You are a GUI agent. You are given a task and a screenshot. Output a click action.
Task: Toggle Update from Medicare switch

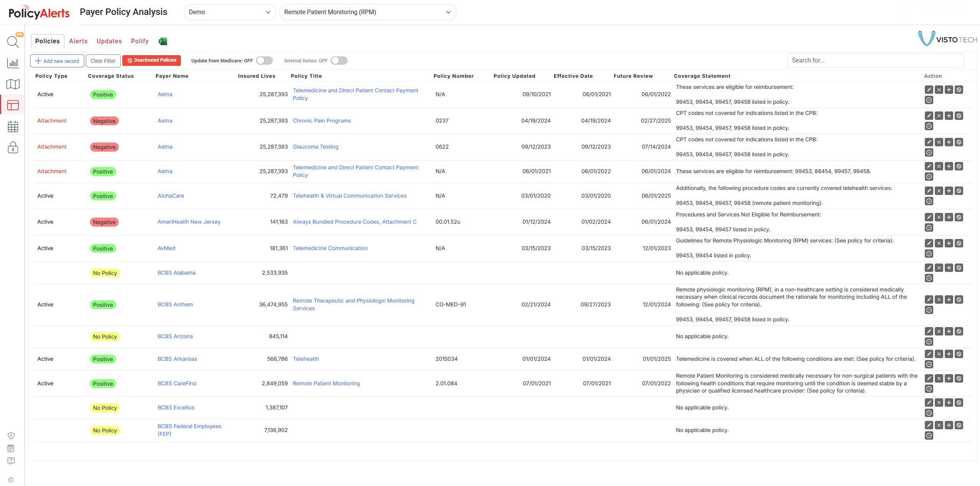(264, 61)
